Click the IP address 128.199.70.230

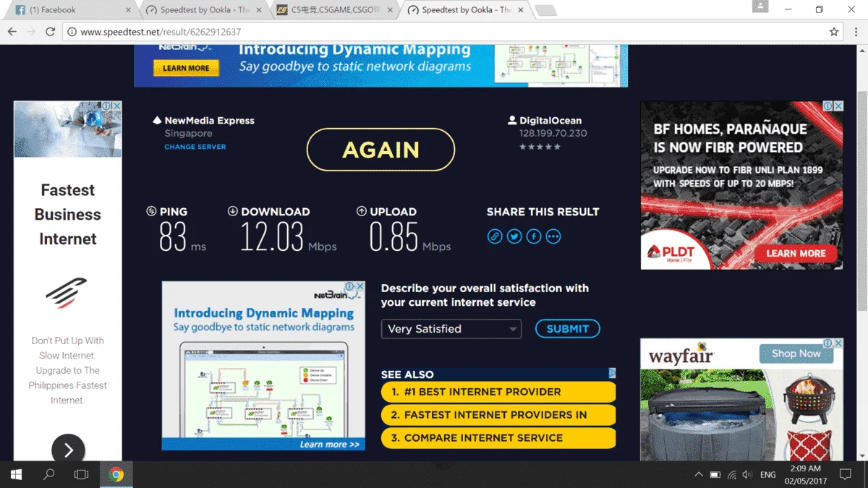click(553, 134)
